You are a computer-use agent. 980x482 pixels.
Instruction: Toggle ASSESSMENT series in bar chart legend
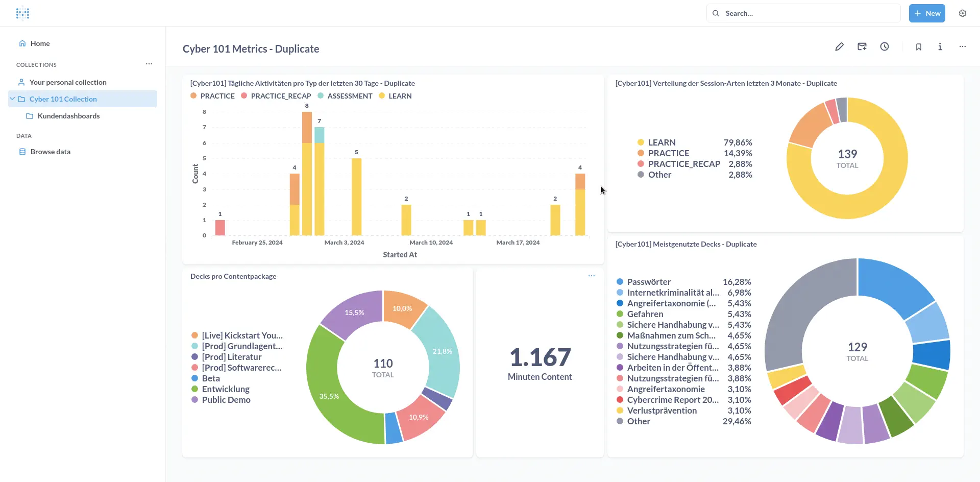click(345, 96)
